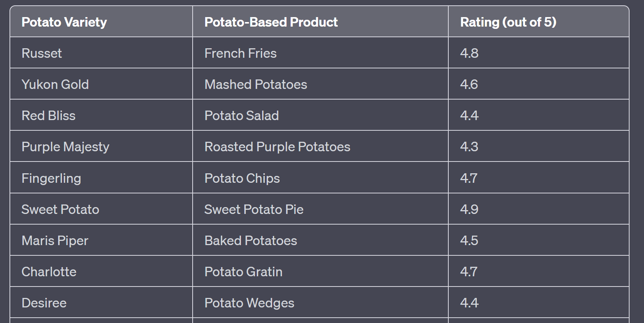The image size is (644, 323).
Task: Select the Russet cell
Action: pos(42,53)
